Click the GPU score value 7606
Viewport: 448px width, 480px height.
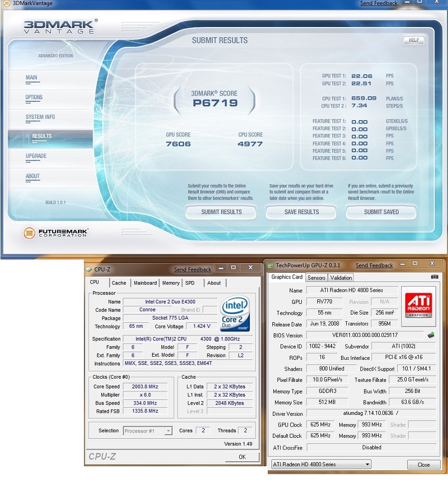(178, 144)
